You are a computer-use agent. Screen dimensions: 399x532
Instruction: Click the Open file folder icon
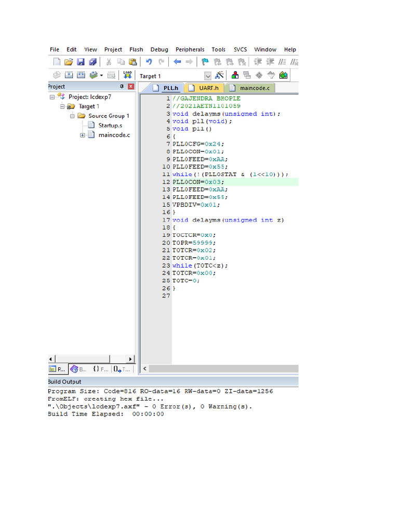click(69, 62)
